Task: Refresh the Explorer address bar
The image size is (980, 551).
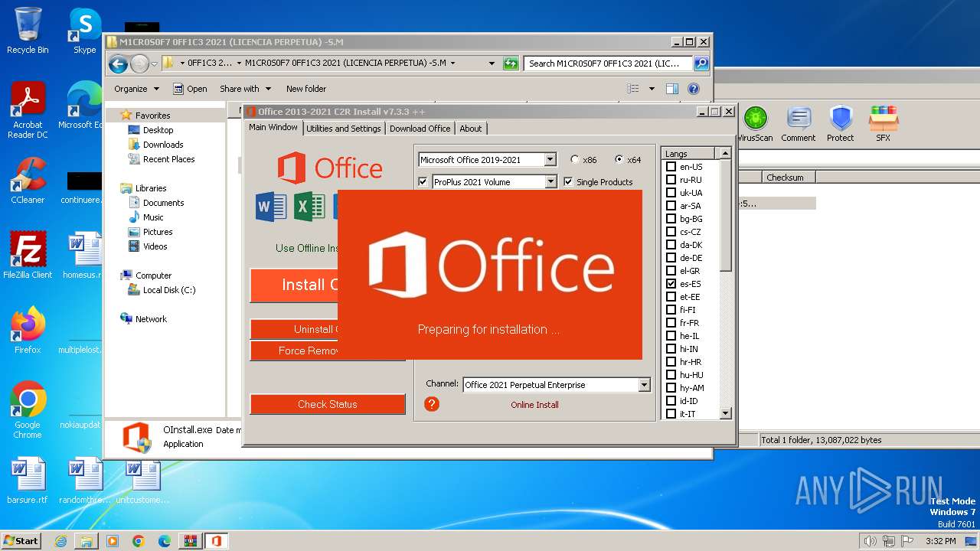Action: coord(511,64)
